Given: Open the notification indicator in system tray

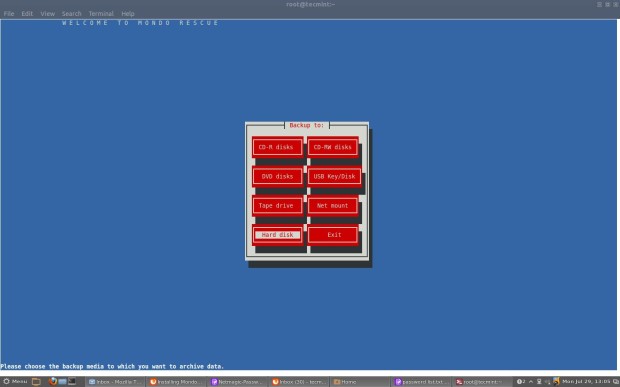Looking at the screenshot, I should pyautogui.click(x=519, y=381).
